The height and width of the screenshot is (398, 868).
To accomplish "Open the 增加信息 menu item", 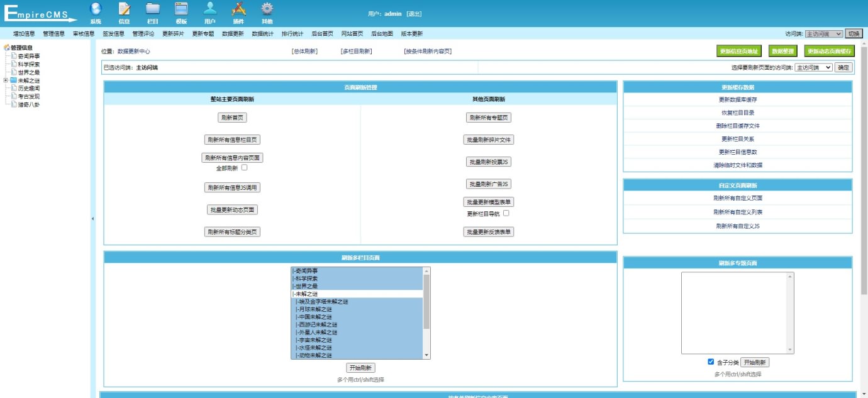I will tap(24, 34).
